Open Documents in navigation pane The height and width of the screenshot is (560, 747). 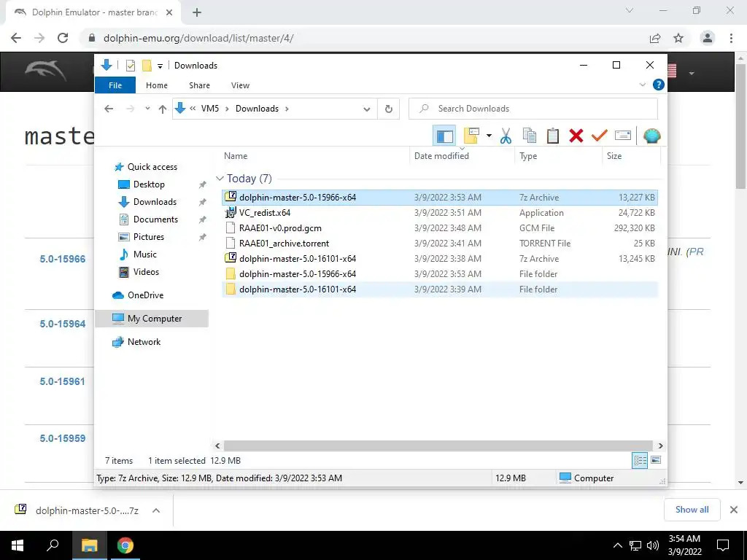pyautogui.click(x=155, y=219)
